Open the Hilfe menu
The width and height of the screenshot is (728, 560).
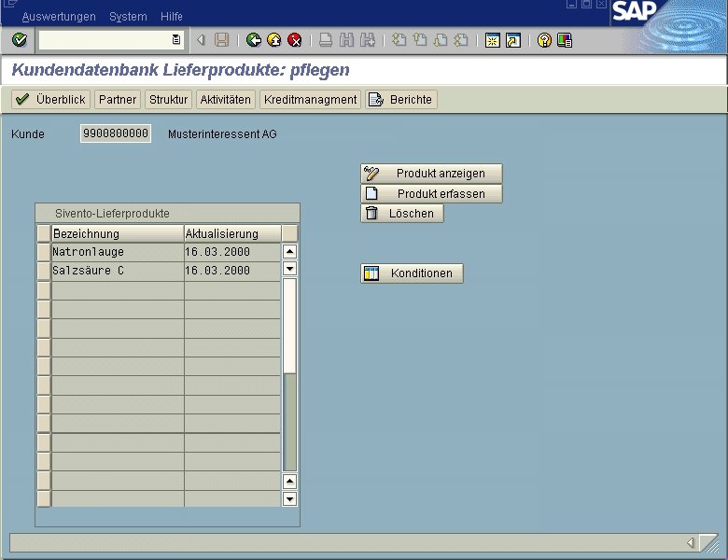point(172,17)
